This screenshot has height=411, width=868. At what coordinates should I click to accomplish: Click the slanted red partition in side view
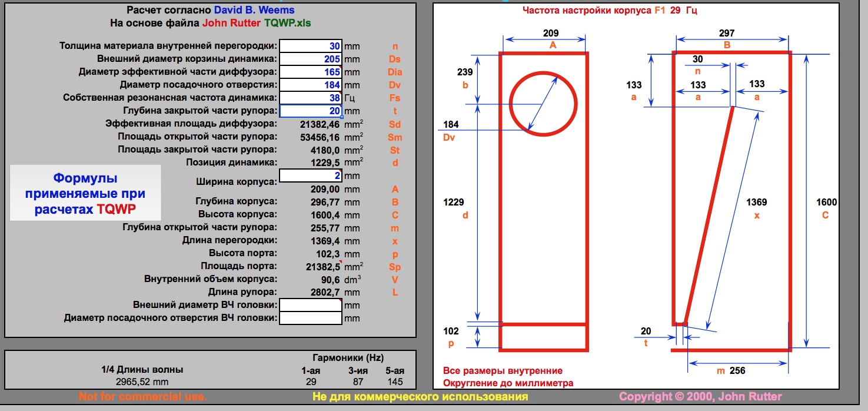[x=710, y=215]
